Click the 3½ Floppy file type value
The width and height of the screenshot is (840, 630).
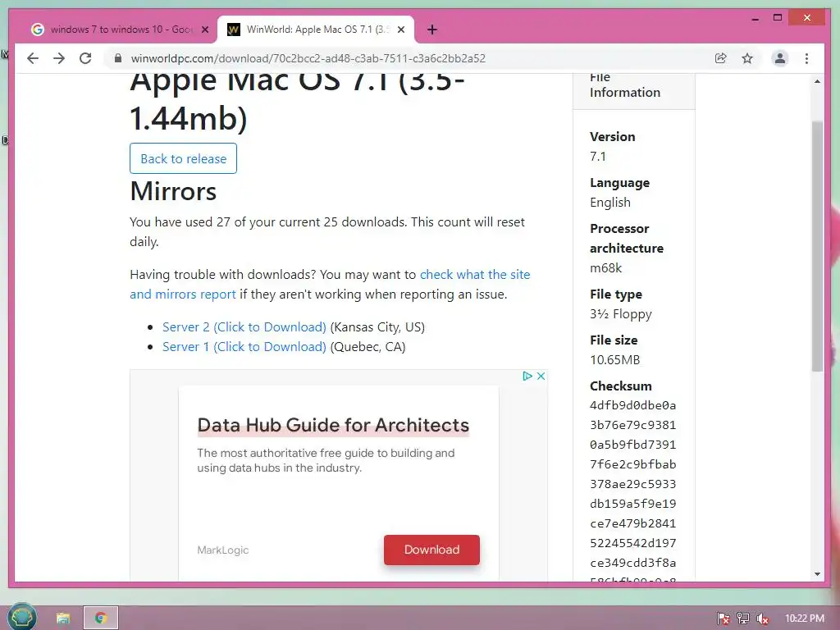point(621,314)
